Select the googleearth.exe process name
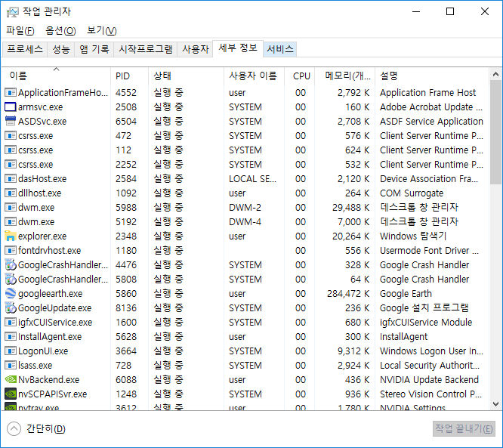This screenshot has width=503, height=448. pos(51,293)
